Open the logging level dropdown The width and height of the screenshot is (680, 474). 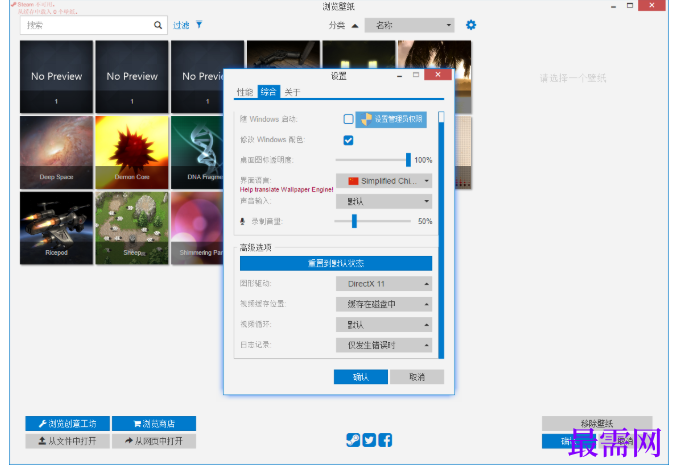(384, 345)
